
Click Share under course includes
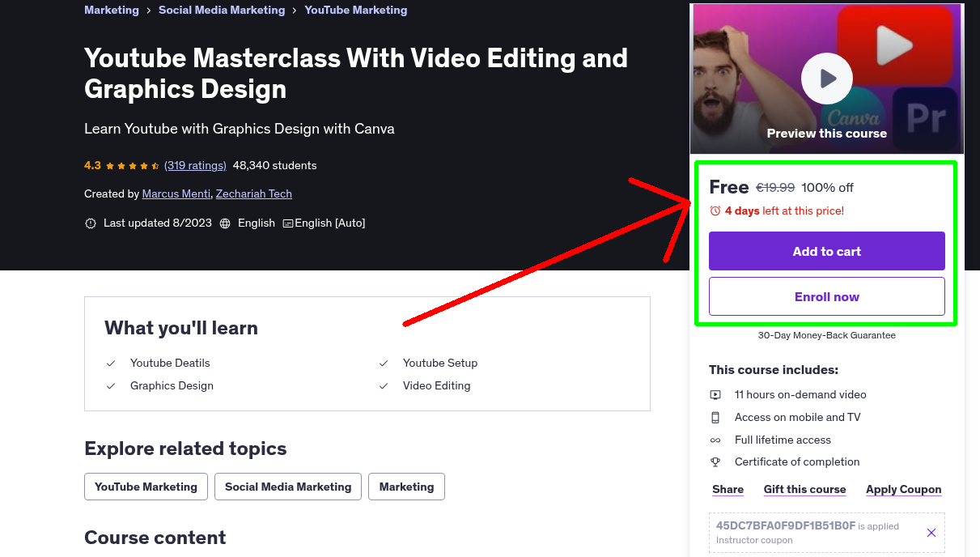point(728,490)
